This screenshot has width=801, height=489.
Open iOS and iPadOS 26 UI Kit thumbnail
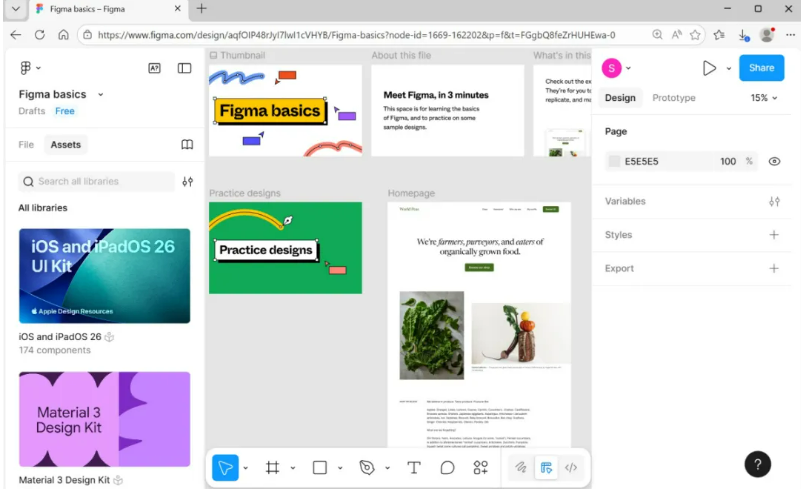[x=105, y=276]
